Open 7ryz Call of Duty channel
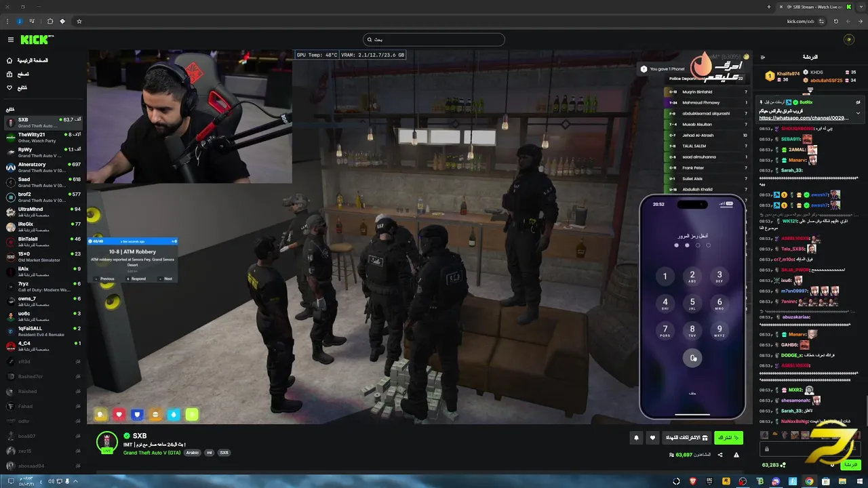This screenshot has height=488, width=868. point(43,287)
